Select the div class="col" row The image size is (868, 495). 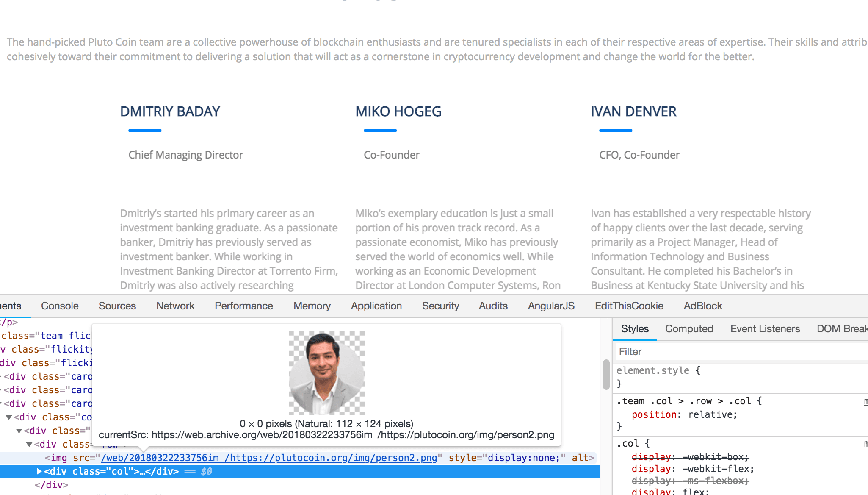300,471
